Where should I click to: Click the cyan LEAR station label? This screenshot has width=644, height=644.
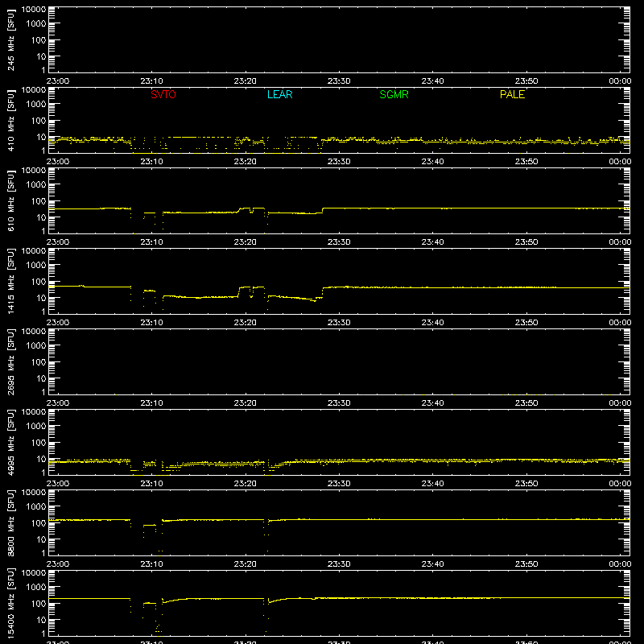tap(279, 94)
